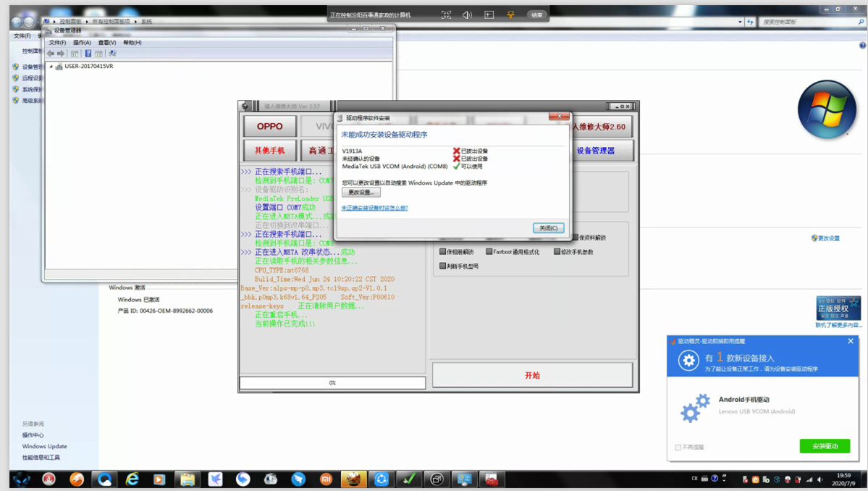
Task: Open Windows Update link at bottom left
Action: click(x=44, y=446)
